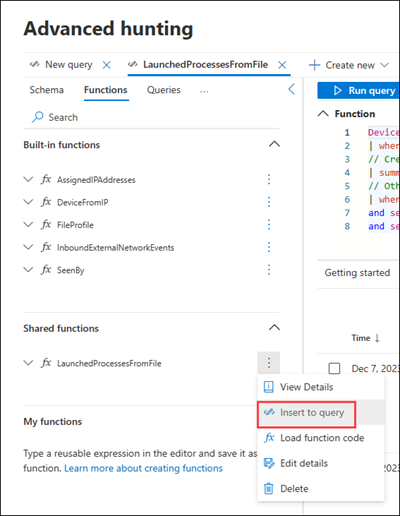400x516 pixels.
Task: Expand the FileProfile function details
Action: pos(29,225)
